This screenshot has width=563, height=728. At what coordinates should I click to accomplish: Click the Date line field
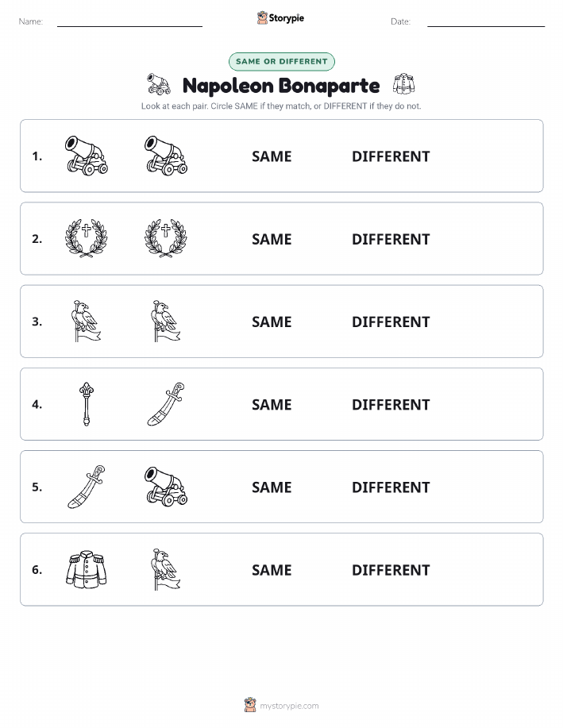coord(486,21)
